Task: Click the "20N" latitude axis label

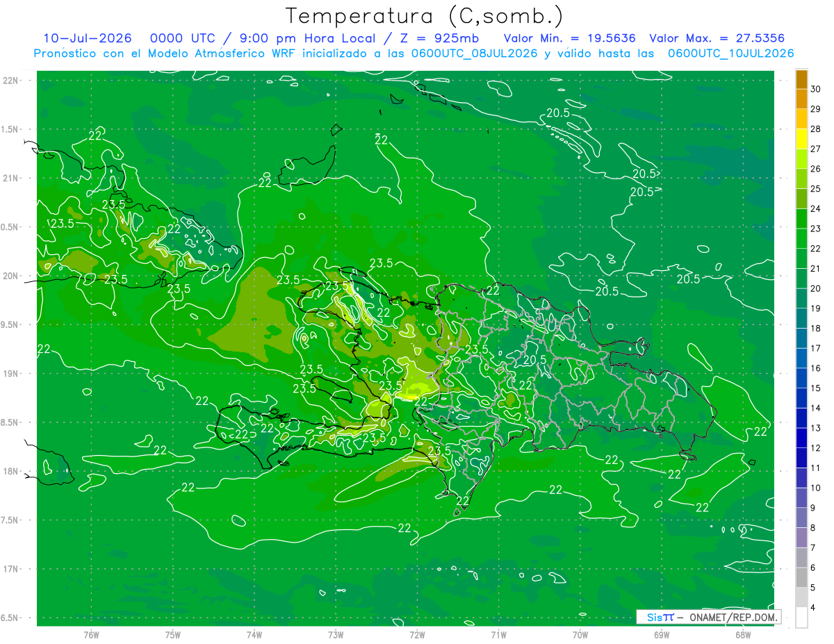Action: pos(11,276)
